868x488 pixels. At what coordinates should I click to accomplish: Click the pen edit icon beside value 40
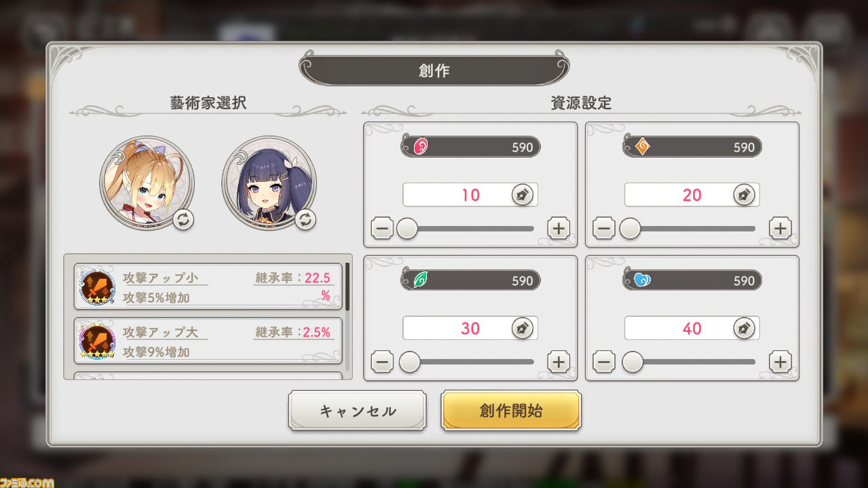click(744, 329)
